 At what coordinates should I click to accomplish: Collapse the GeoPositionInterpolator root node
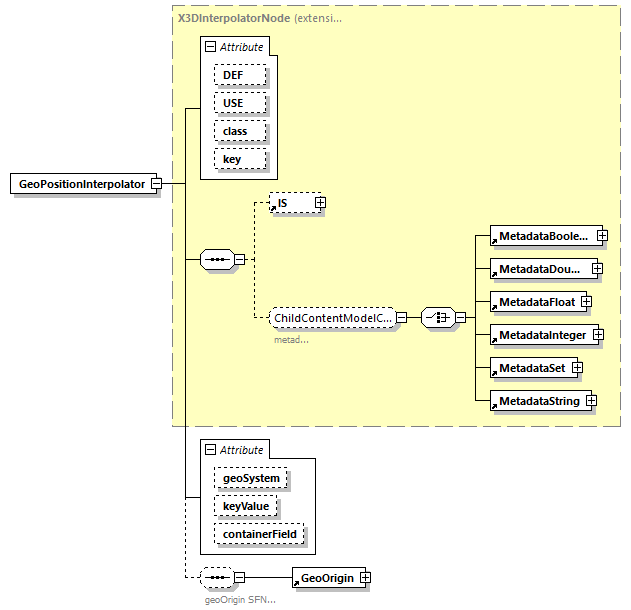(x=156, y=184)
